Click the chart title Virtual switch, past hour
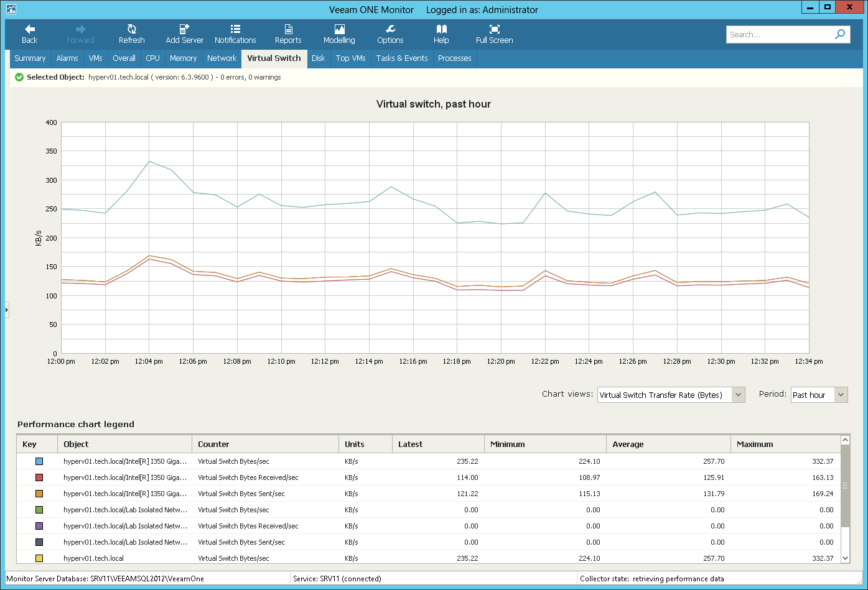 (x=434, y=104)
